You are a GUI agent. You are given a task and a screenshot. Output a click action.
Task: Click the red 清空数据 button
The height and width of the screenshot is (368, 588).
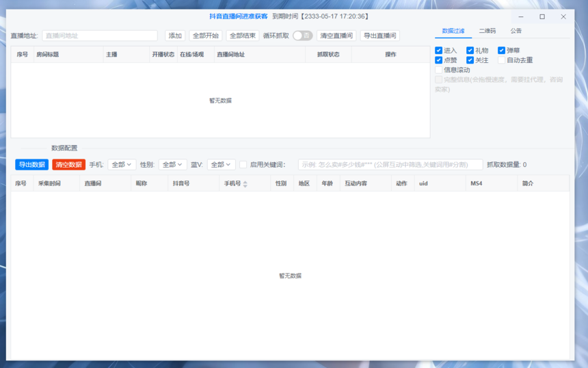click(x=68, y=165)
